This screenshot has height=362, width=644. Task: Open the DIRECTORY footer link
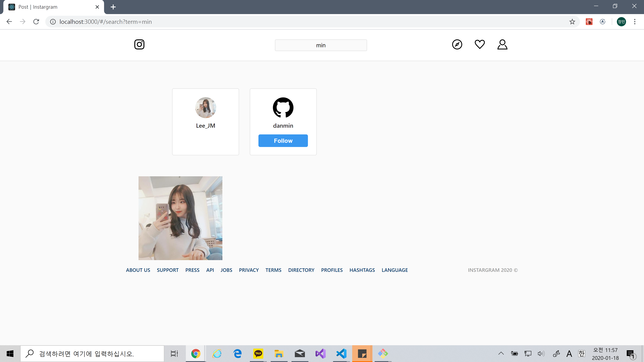[301, 270]
